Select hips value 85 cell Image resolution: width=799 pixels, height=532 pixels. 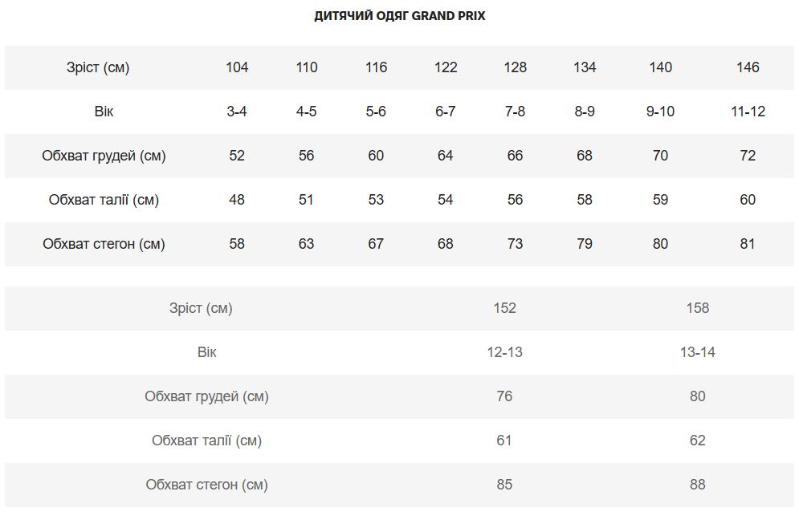(x=504, y=485)
